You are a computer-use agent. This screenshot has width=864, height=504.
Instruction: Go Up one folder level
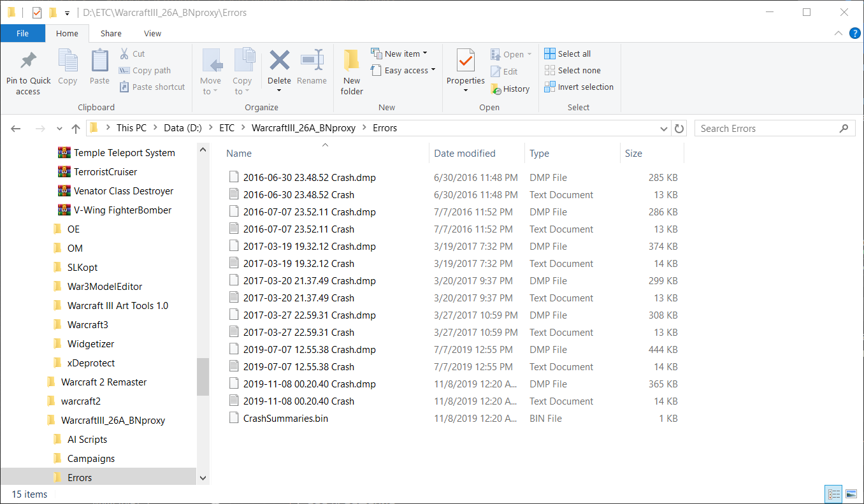[x=76, y=129]
